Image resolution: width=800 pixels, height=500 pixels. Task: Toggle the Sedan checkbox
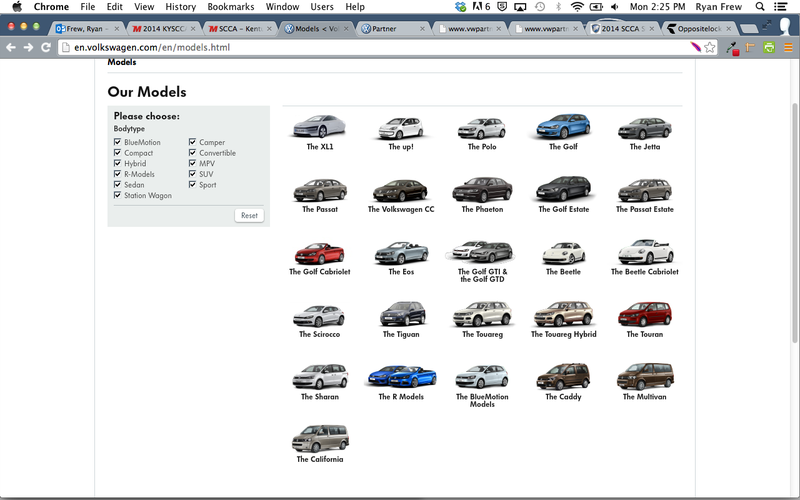coord(117,185)
